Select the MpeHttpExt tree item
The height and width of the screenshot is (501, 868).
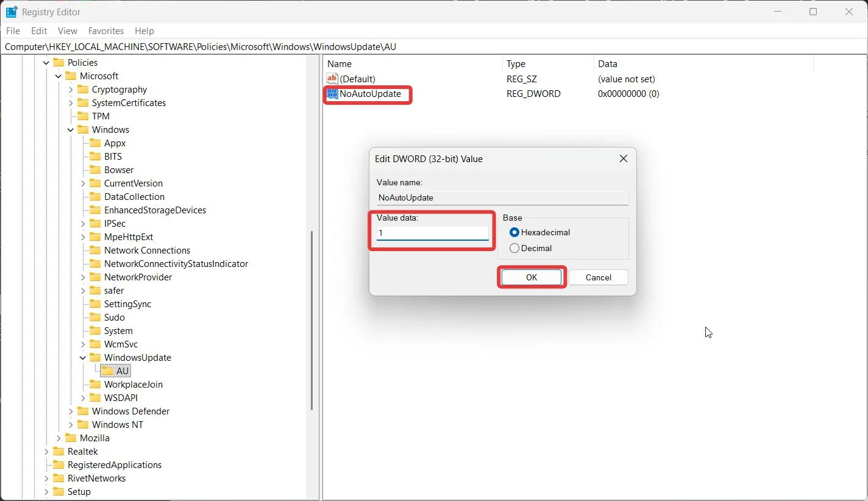(129, 237)
